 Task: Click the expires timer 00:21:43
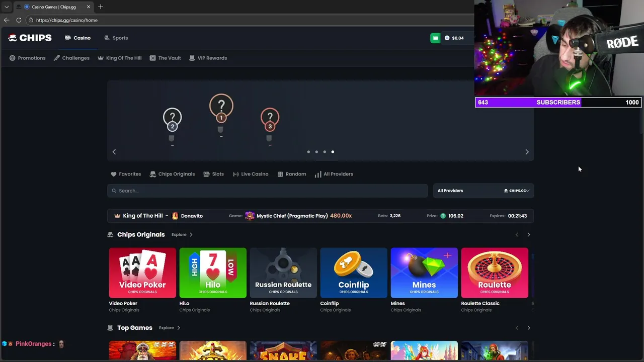517,216
